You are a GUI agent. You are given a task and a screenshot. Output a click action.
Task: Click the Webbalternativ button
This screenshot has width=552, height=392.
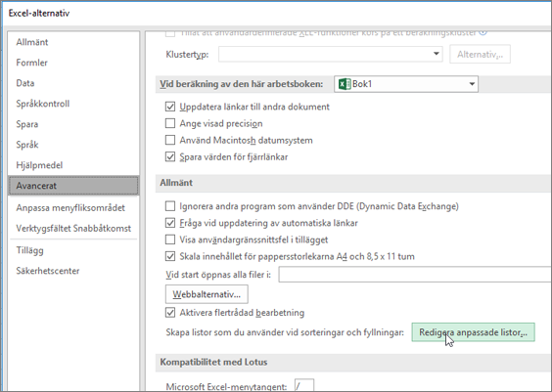click(207, 294)
